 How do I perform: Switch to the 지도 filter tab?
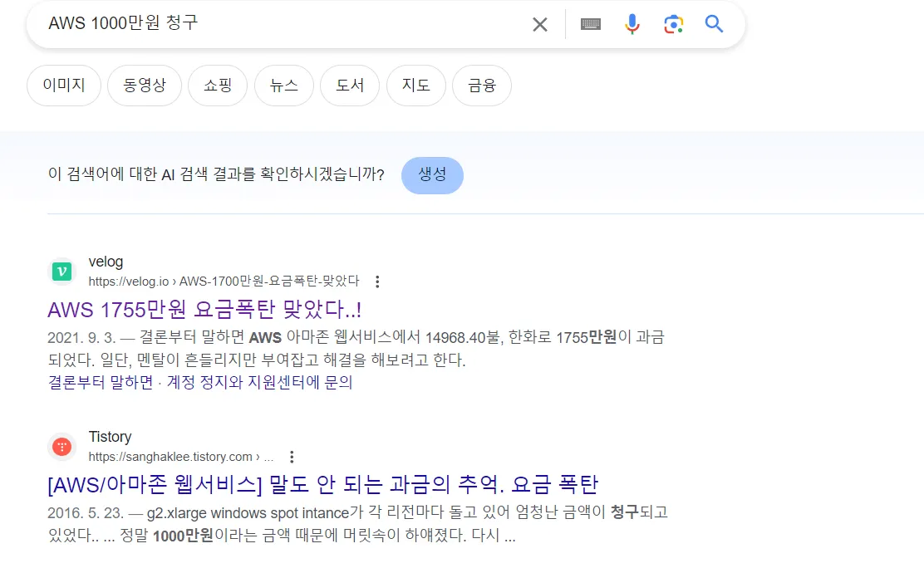click(416, 86)
